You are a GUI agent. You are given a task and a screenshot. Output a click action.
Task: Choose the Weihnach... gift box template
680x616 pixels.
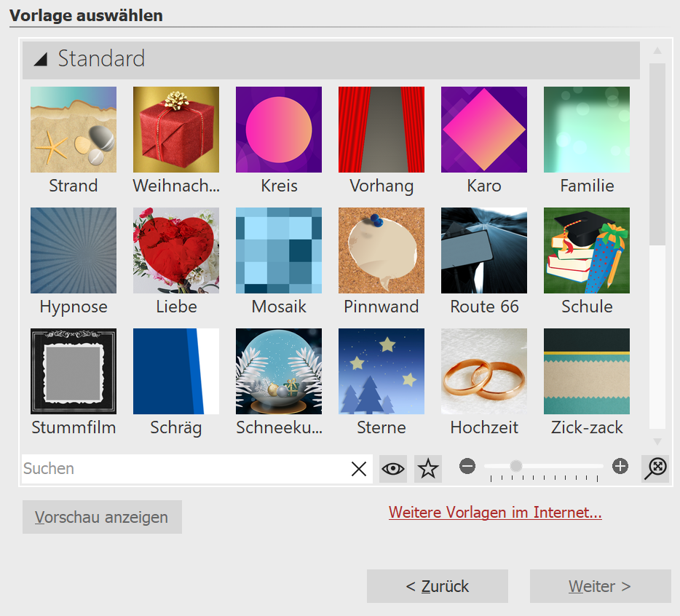pyautogui.click(x=176, y=130)
